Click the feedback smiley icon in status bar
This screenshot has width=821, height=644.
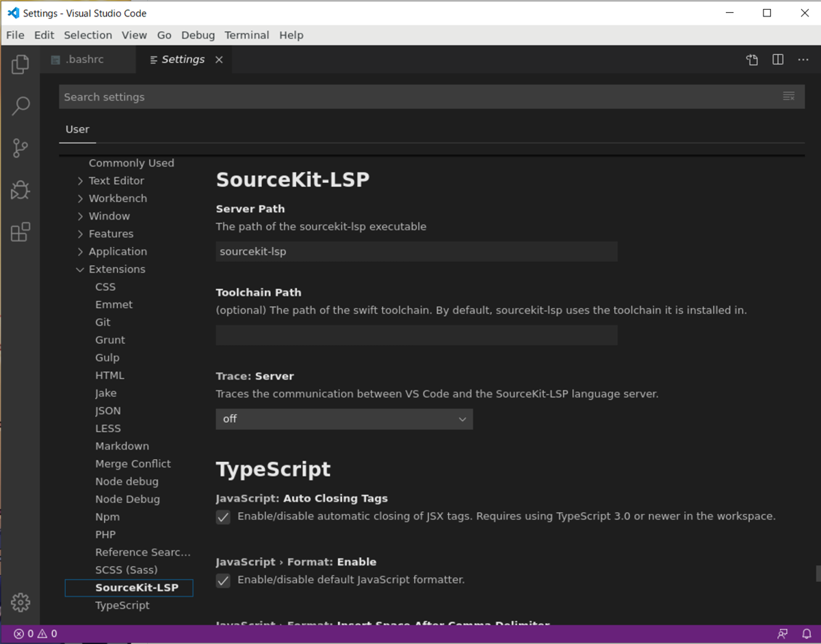(783, 634)
